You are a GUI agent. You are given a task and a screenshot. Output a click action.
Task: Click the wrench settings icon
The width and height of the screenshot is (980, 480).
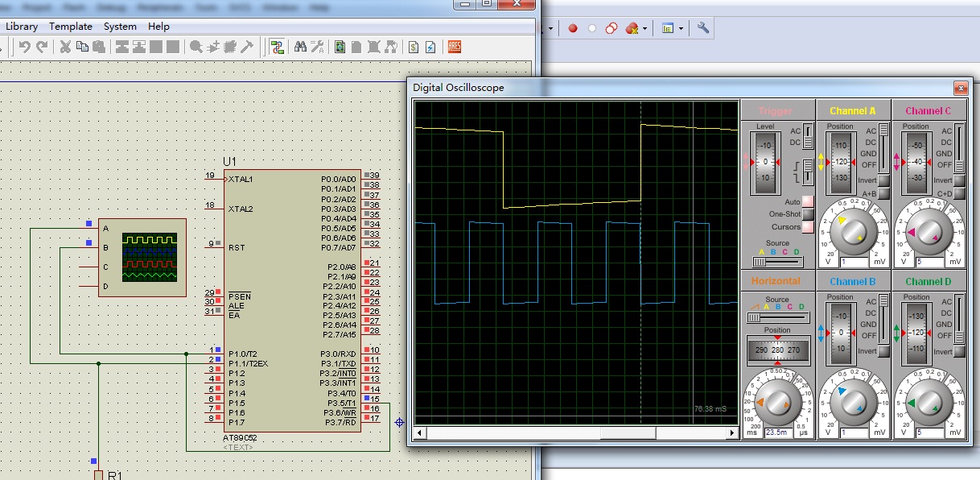703,28
